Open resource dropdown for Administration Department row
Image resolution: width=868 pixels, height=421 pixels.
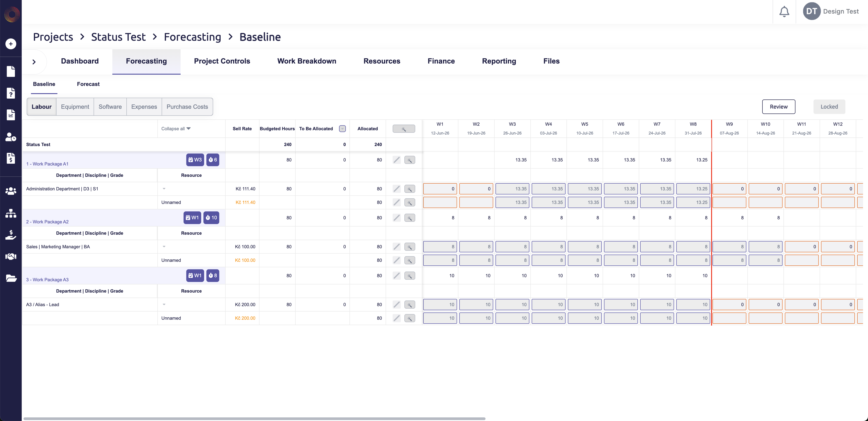[x=164, y=189]
